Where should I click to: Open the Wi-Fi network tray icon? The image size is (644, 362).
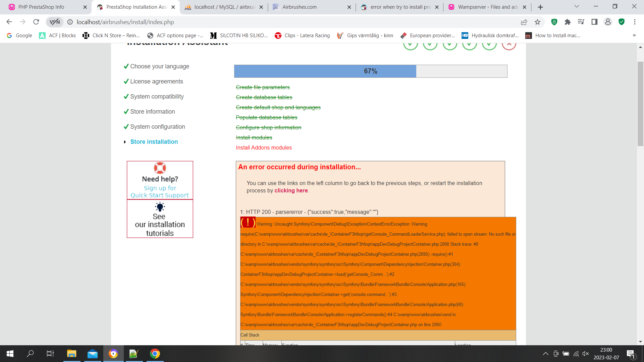[x=576, y=354]
